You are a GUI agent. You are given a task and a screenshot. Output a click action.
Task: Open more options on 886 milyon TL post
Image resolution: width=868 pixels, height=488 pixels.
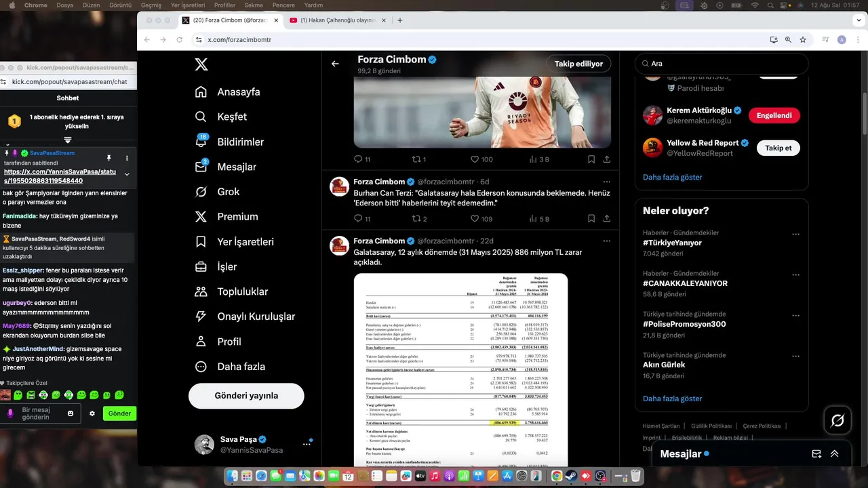click(607, 241)
